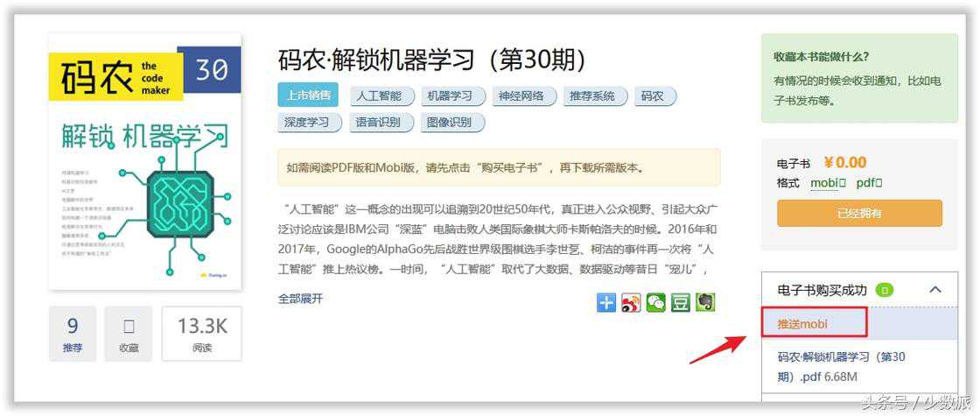
Task: Click the green ebook count badge
Action: tap(885, 290)
